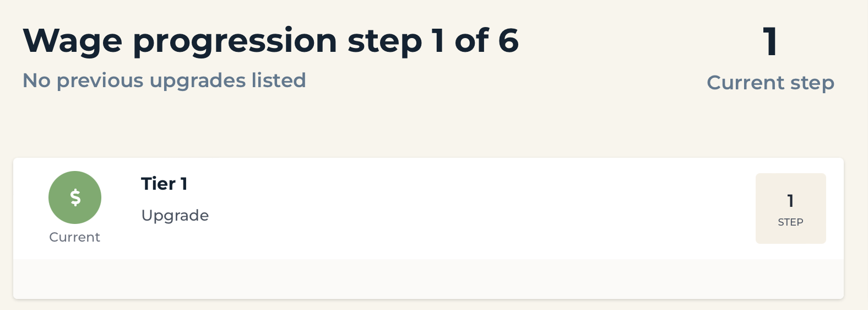Click the empty middle of Tier 1 card
Viewport: 868px width, 310px height.
point(479,209)
